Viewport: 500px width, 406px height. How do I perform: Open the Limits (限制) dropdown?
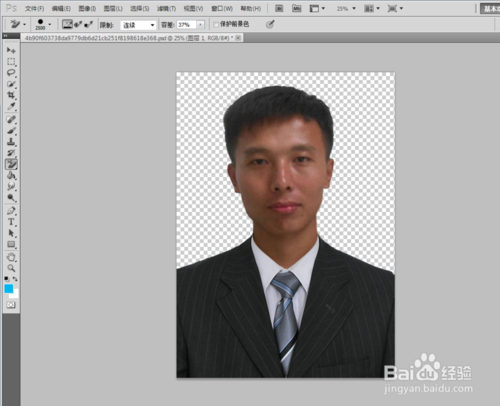click(x=138, y=25)
